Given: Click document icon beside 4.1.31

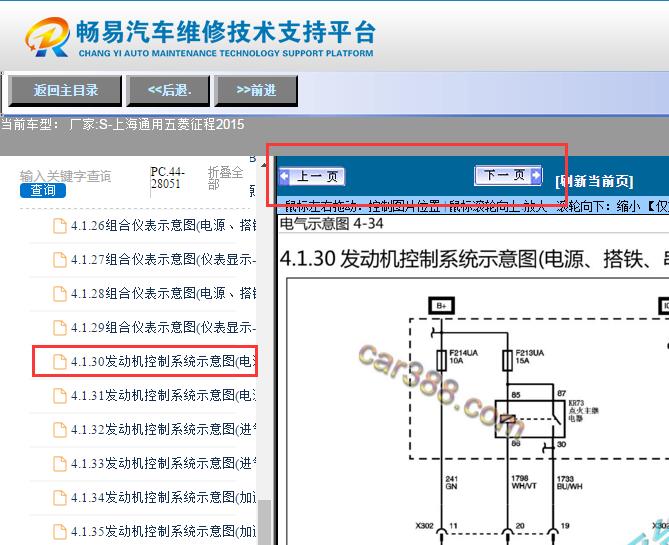Looking at the screenshot, I should click(x=60, y=396).
